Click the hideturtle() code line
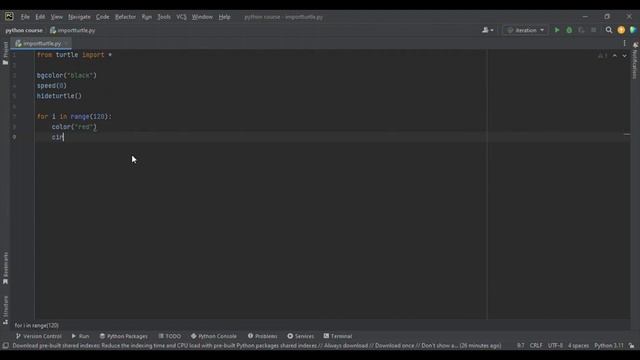Image resolution: width=640 pixels, height=360 pixels. pyautogui.click(x=59, y=96)
